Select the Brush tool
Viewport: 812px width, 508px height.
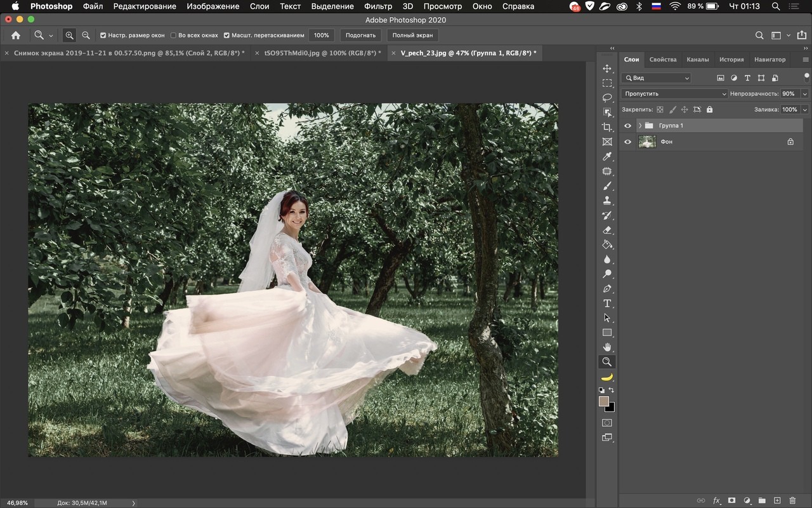click(607, 186)
